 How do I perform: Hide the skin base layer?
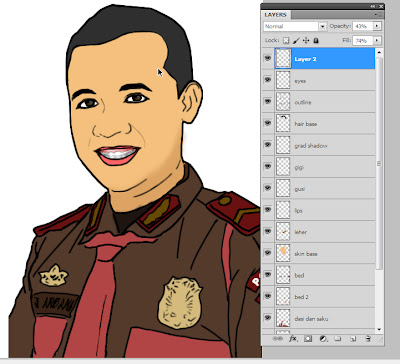(x=268, y=253)
